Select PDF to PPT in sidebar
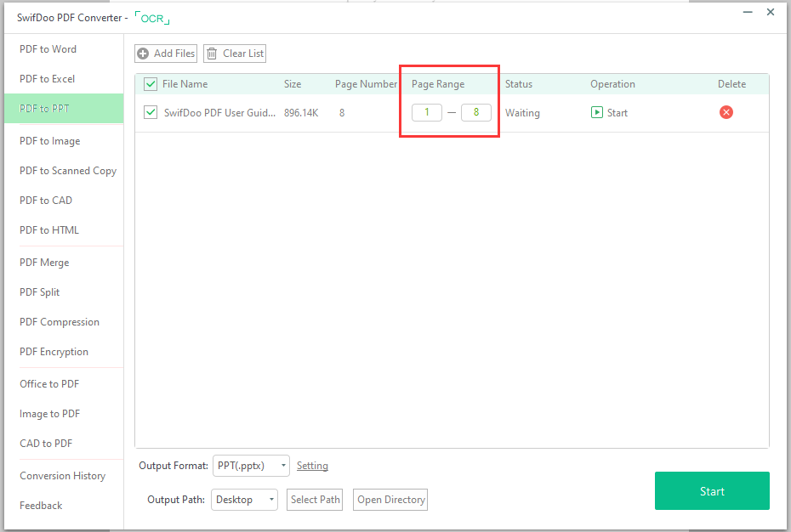The image size is (791, 532). coord(64,109)
